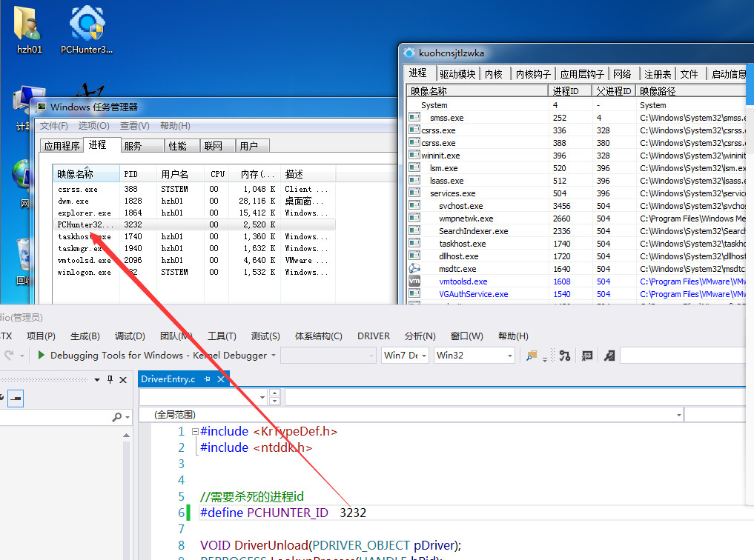Click the auto-hide pin on left panel
This screenshot has height=560, width=754.
point(110,379)
